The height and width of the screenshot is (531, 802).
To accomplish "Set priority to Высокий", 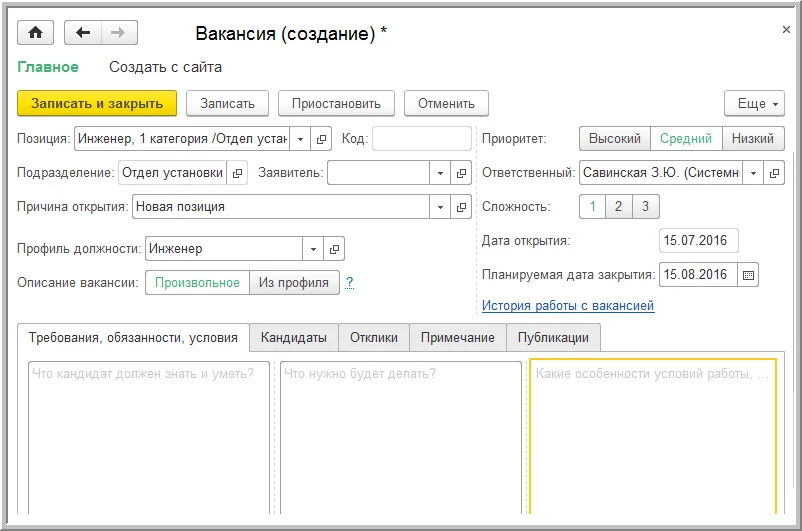I will tap(614, 139).
